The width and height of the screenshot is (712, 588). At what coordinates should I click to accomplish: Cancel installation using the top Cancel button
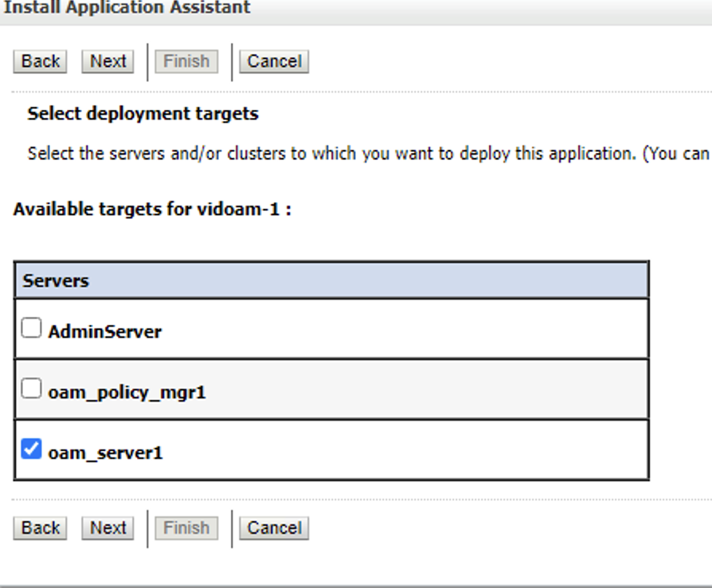click(274, 61)
